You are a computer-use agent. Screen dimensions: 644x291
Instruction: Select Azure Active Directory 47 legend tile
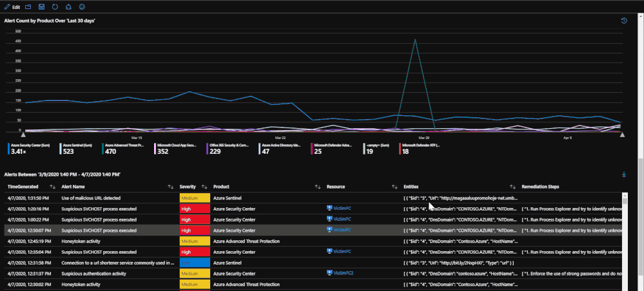click(x=281, y=149)
